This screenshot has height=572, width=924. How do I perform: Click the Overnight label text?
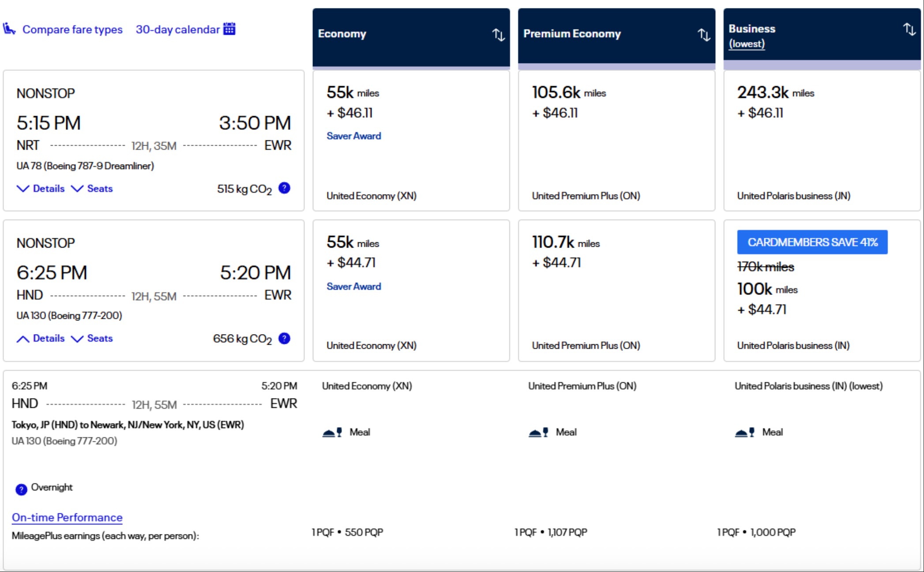point(52,487)
